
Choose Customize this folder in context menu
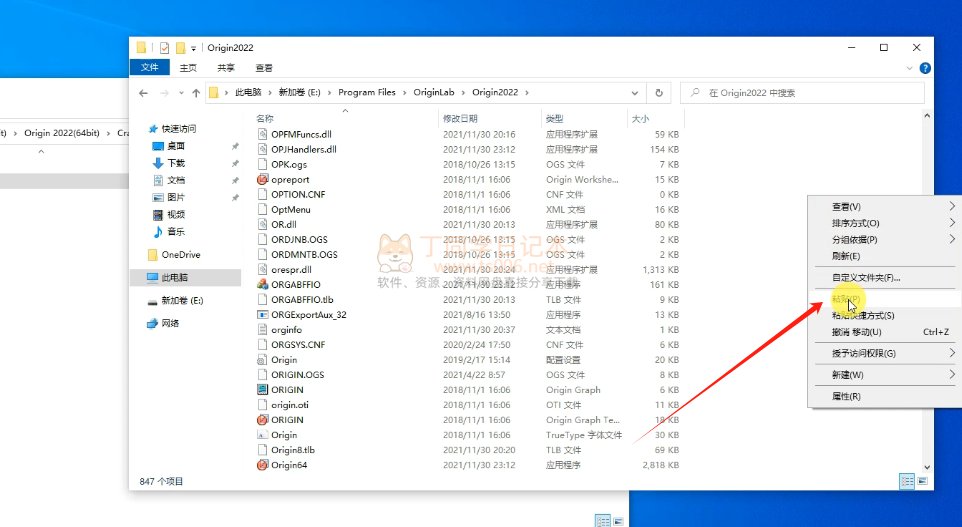(885, 278)
